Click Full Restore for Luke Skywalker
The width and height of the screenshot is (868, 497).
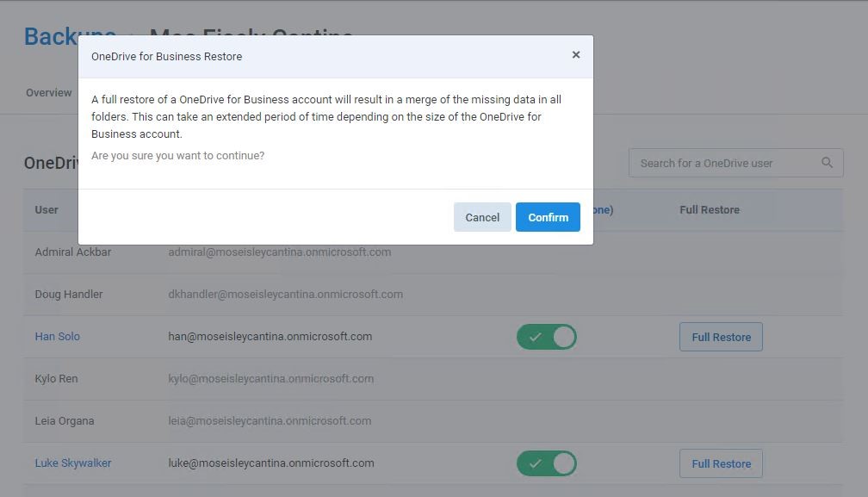[x=721, y=463]
